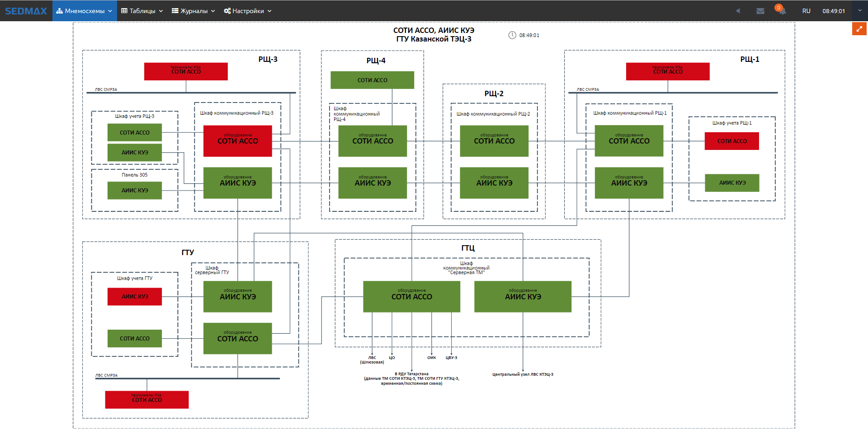Switch language using the RU selector
This screenshot has height=429, width=868.
point(806,11)
